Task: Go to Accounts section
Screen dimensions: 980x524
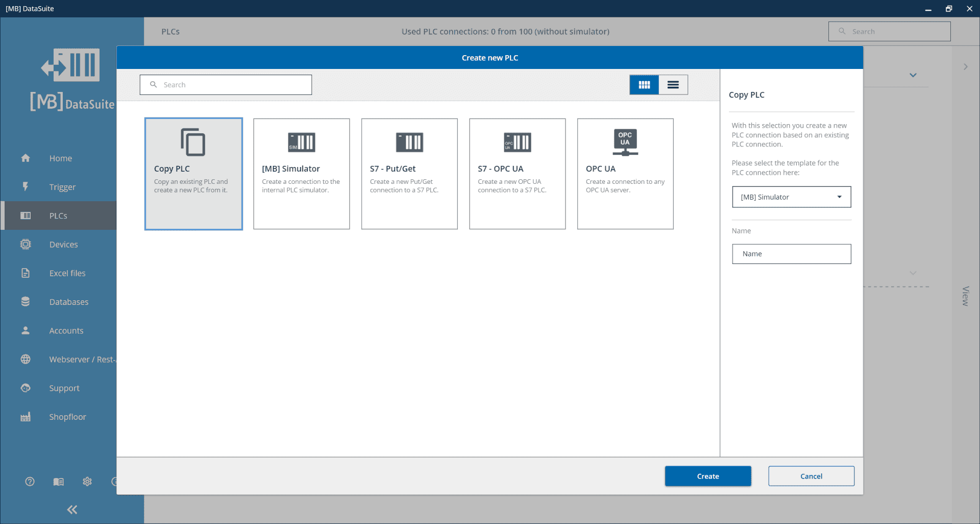Action: (66, 330)
